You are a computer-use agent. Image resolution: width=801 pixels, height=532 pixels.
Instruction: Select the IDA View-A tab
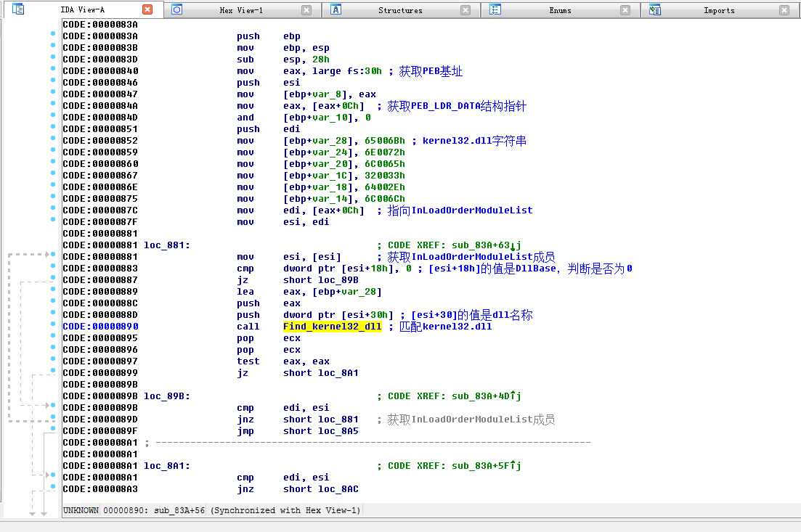(82, 9)
